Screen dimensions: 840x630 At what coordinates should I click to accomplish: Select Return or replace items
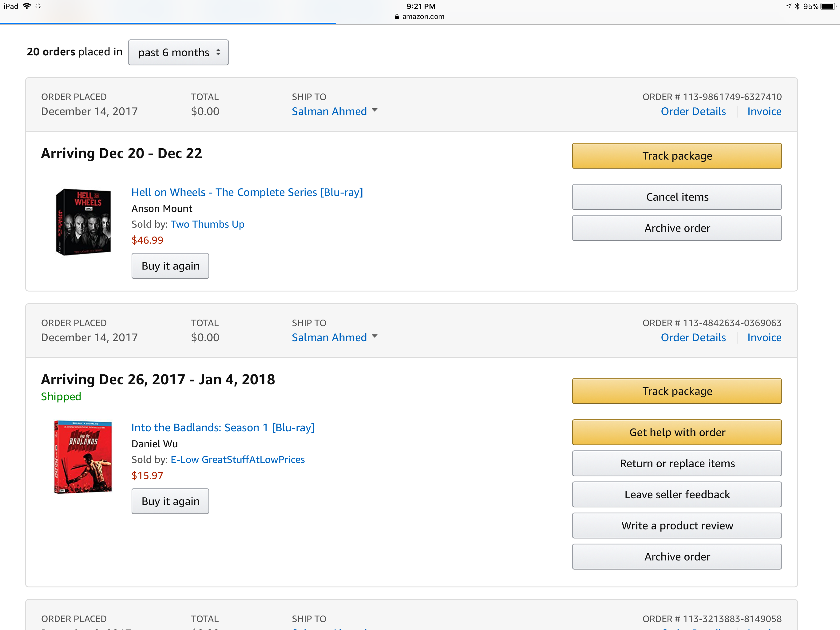677,464
